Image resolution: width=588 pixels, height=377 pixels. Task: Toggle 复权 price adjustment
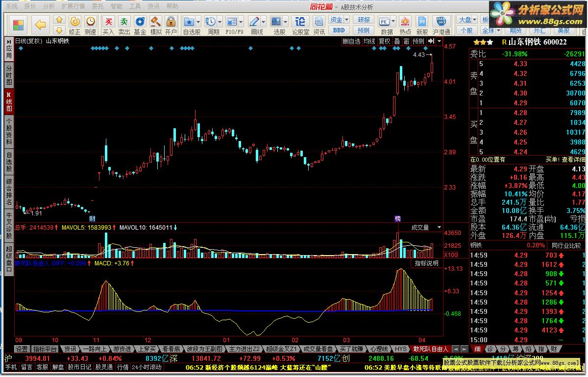(385, 42)
